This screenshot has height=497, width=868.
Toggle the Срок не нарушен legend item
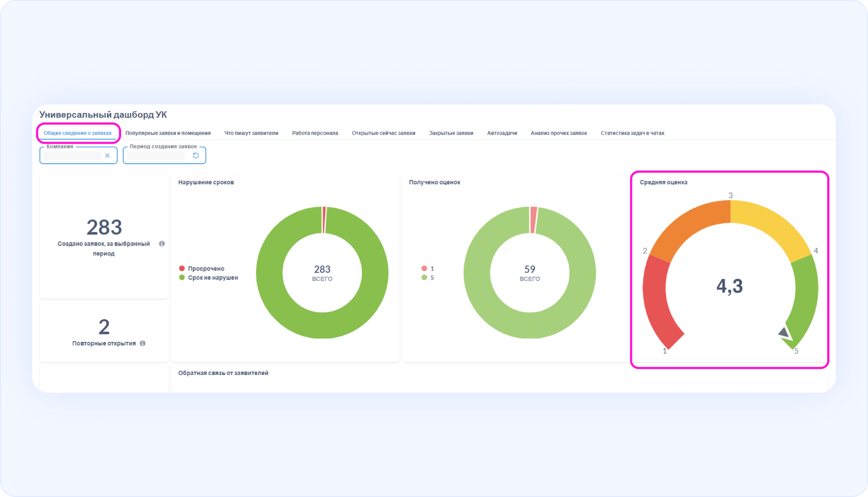208,278
